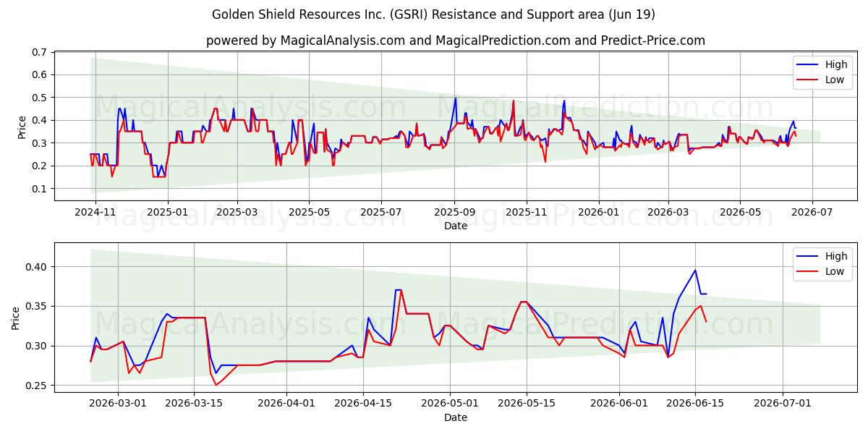Click bottom chart x-axis label '2026-04-01'

click(286, 404)
